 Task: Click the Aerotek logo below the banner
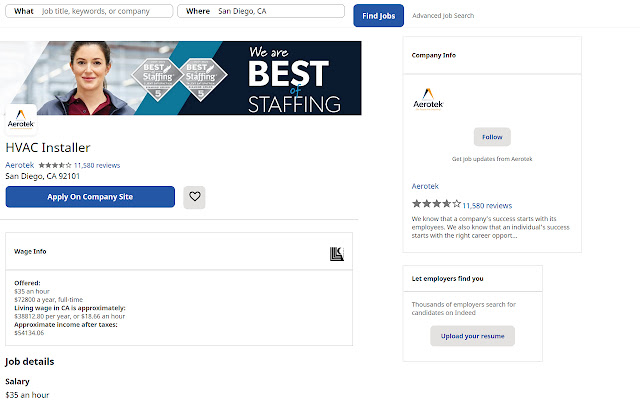tap(21, 119)
